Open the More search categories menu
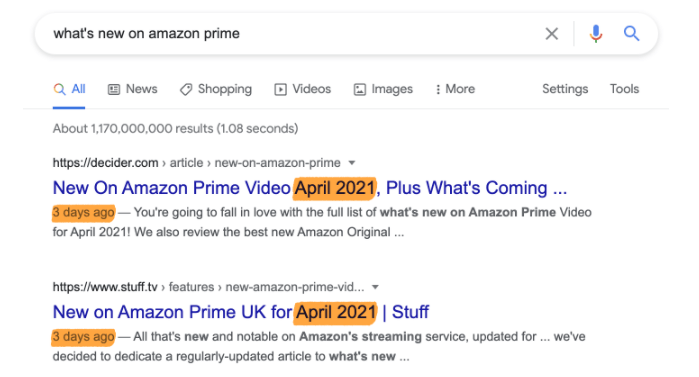699x377 pixels. (x=455, y=89)
